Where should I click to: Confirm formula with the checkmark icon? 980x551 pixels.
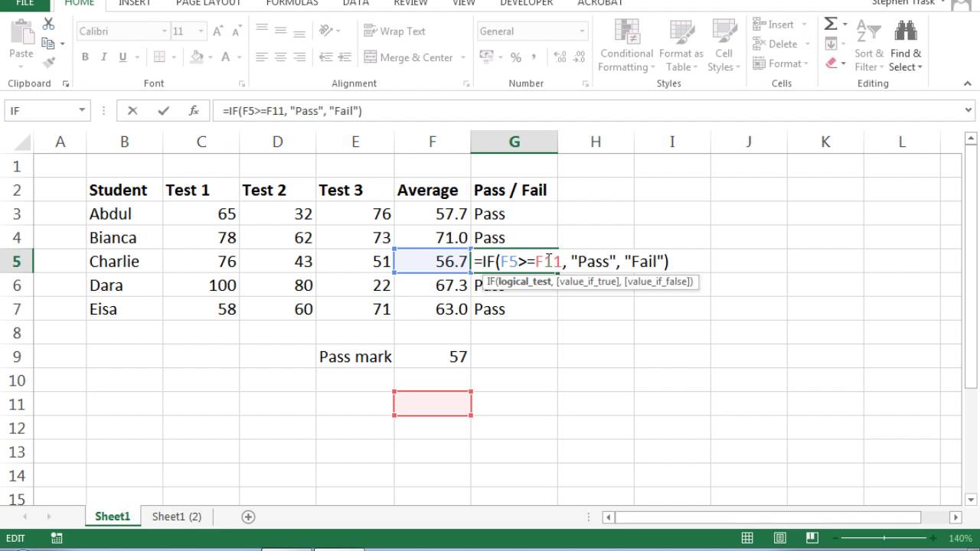(x=163, y=111)
